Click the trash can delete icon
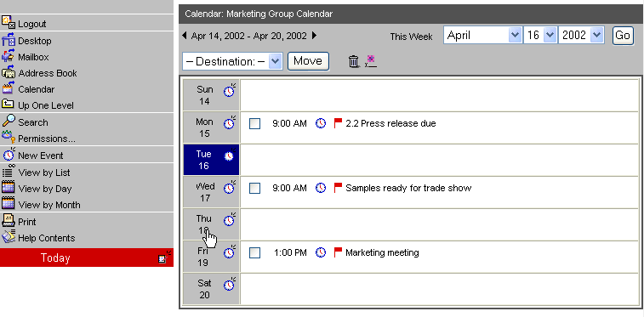 coord(353,61)
